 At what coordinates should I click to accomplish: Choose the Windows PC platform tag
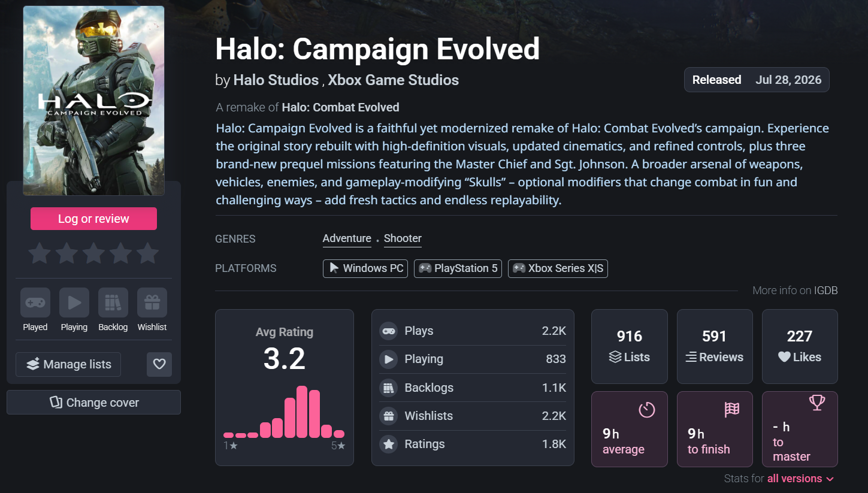click(x=365, y=268)
